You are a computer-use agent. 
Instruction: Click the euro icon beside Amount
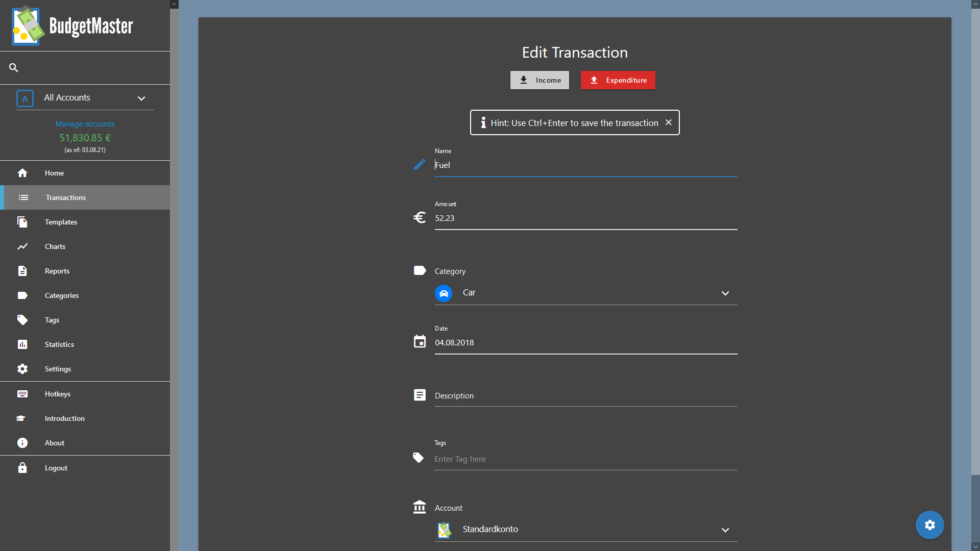[x=420, y=217]
